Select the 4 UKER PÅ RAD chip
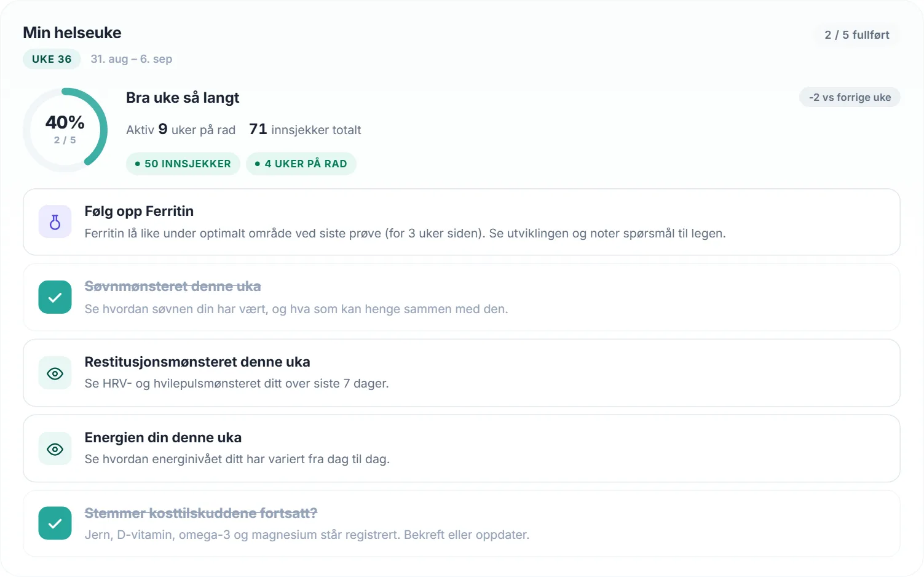 301,164
